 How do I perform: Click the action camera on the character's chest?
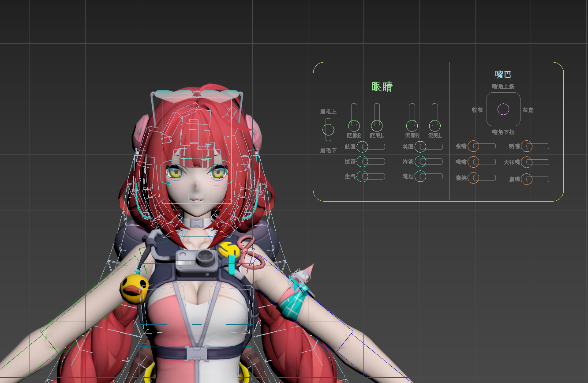point(197,260)
